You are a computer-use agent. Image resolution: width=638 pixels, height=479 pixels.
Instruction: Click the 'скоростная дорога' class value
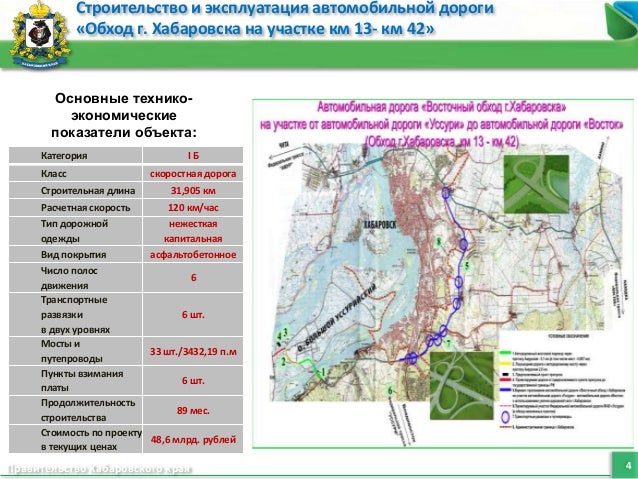(193, 174)
